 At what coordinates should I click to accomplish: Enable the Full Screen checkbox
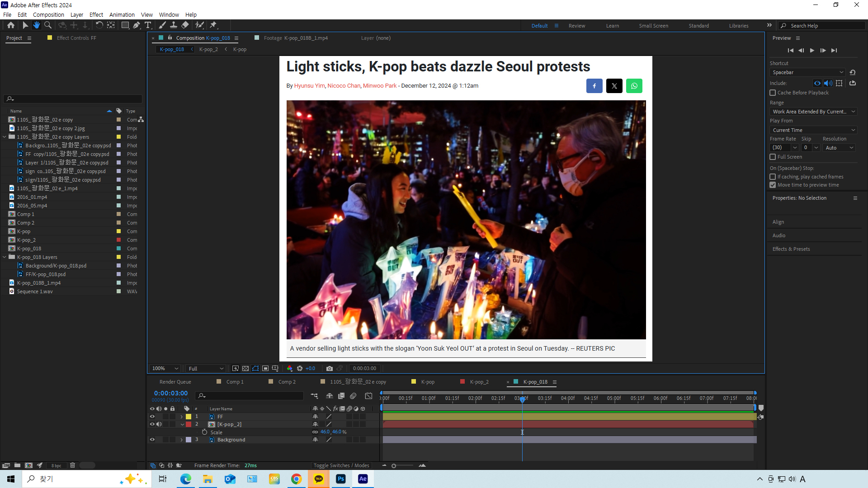pyautogui.click(x=773, y=157)
